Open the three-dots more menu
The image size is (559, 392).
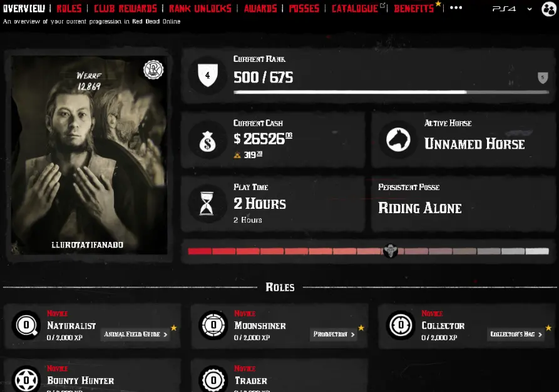tap(456, 8)
